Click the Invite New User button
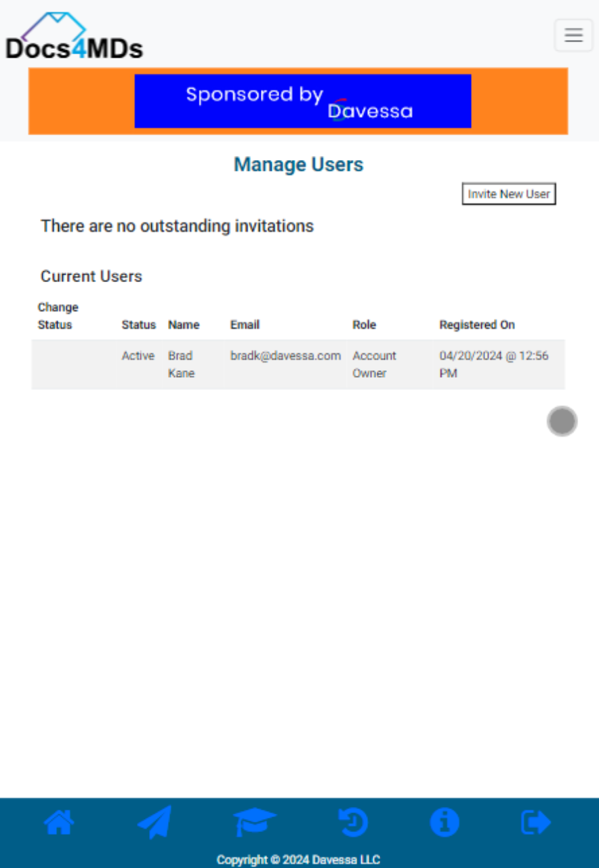The width and height of the screenshot is (599, 868). [x=508, y=194]
